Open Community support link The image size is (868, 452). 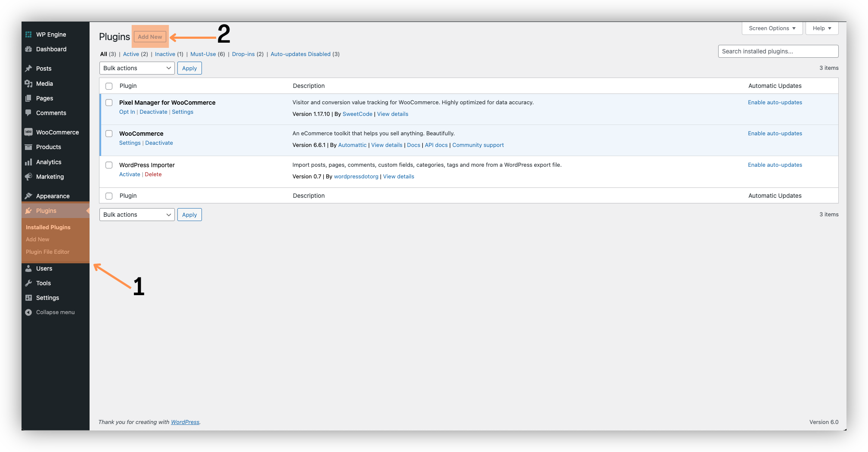(x=478, y=145)
